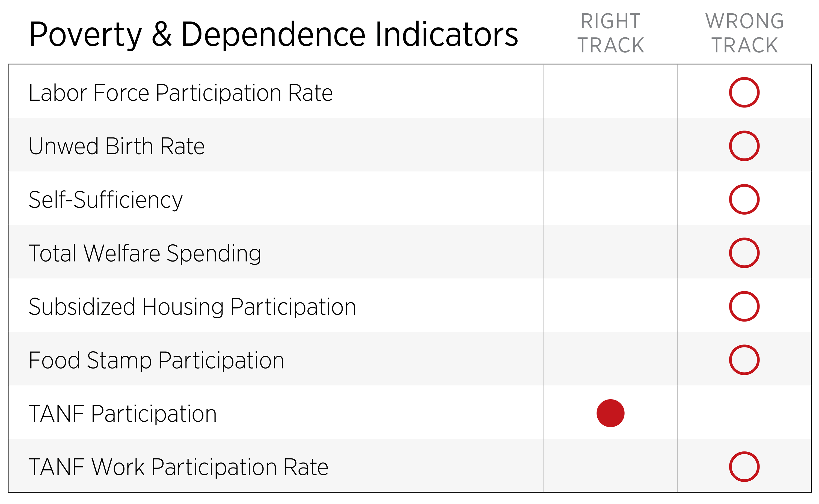
Task: Click the filled red dot for TANF Participation
Action: coord(610,413)
